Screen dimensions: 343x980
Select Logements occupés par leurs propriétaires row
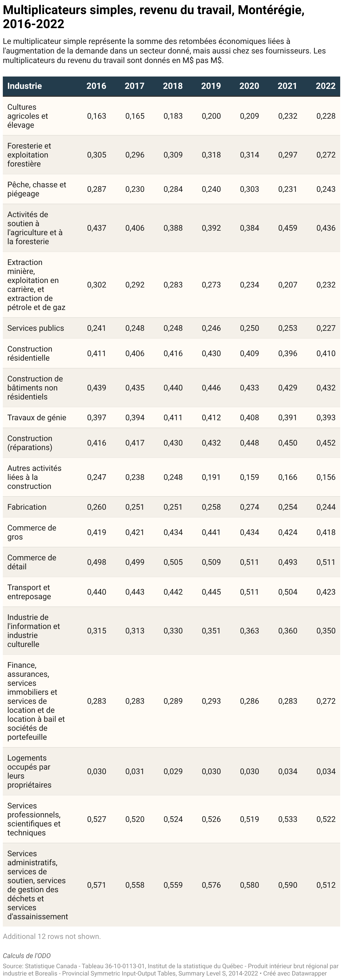coord(171,772)
